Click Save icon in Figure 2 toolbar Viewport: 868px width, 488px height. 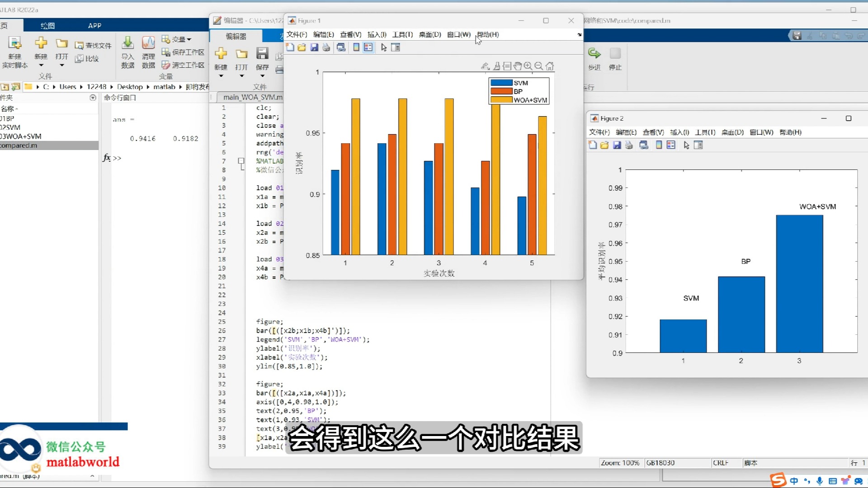tap(617, 145)
